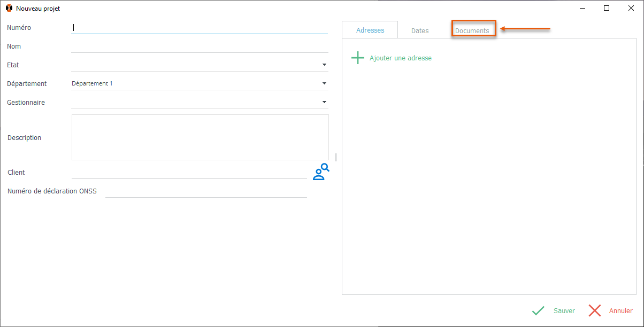Viewport: 644px width, 327px height.
Task: Click the application logo in title bar
Action: point(9,9)
